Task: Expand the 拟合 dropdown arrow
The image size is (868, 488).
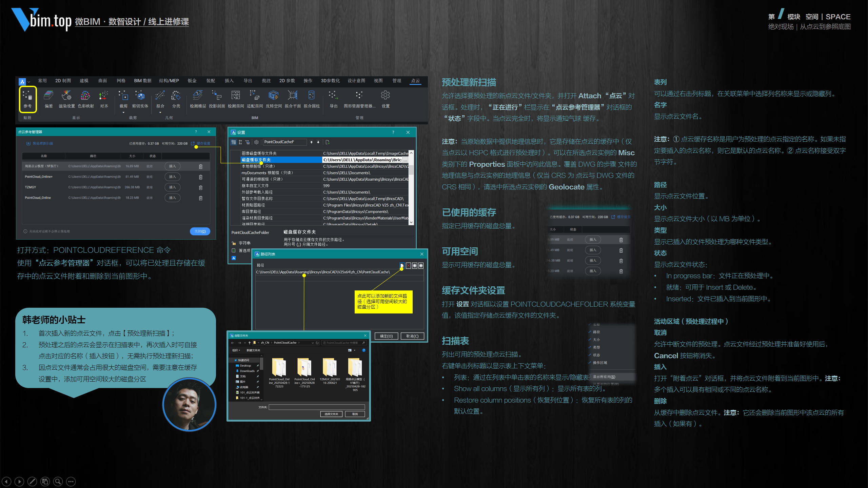Action: pos(160,113)
